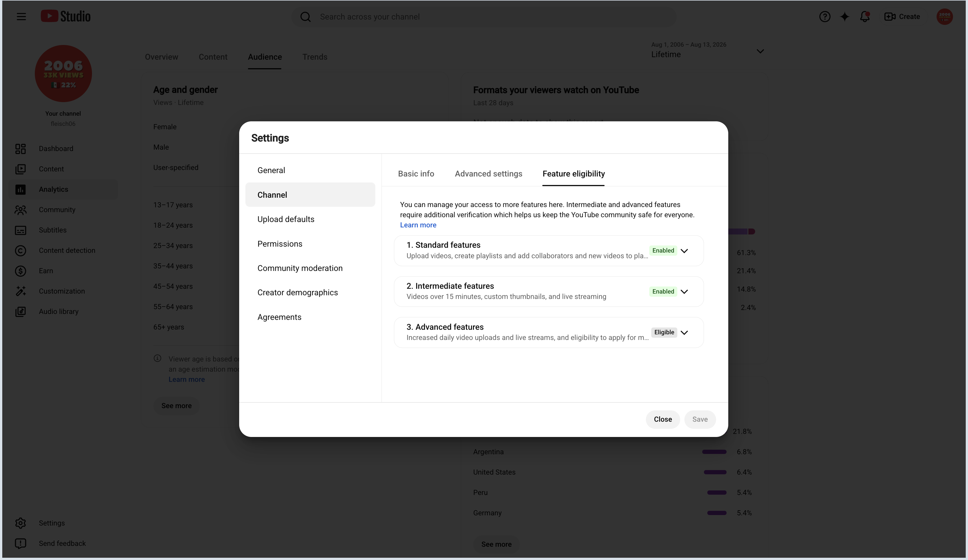Screen dimensions: 968x560
Task: Click Learn more under viewer age note
Action: click(187, 379)
